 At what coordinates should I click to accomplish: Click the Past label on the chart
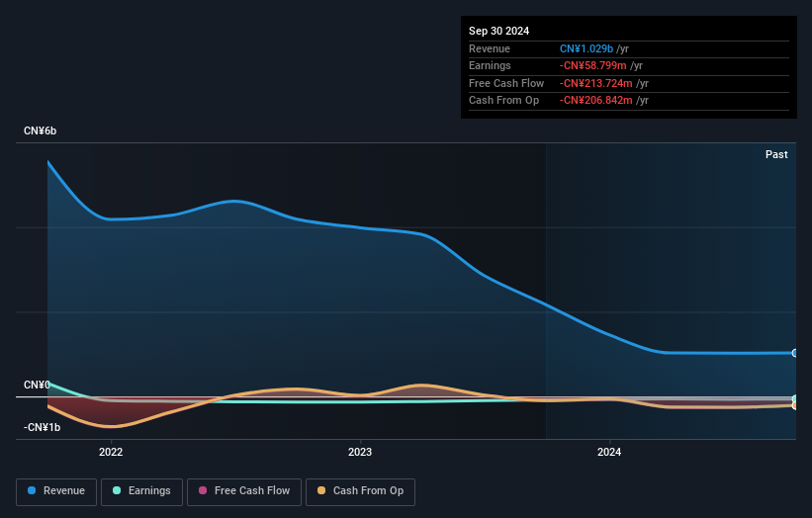776,155
